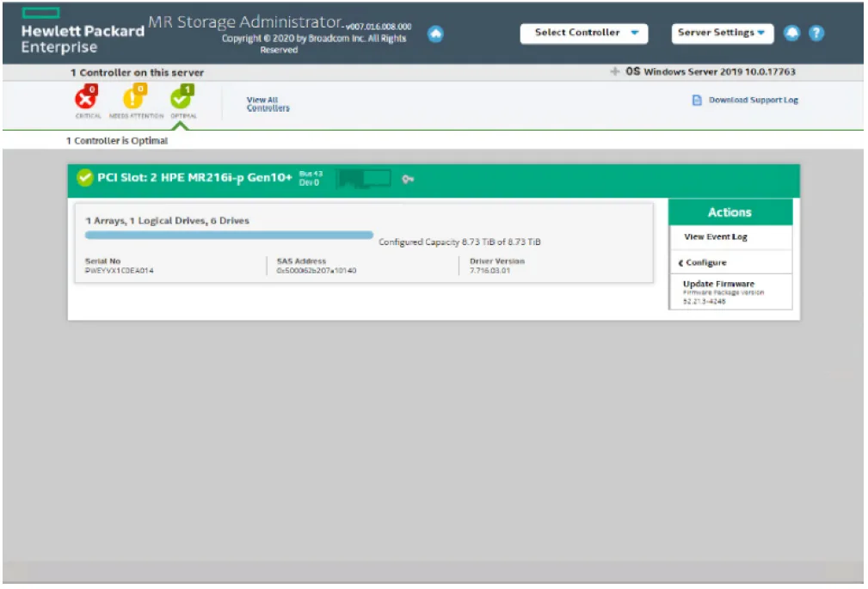Open View Event Log action
Viewport: 868px width, 589px height.
(730, 237)
